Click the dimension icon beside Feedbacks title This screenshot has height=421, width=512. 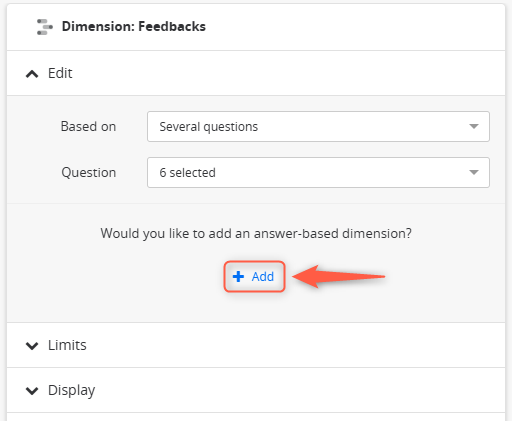click(45, 27)
